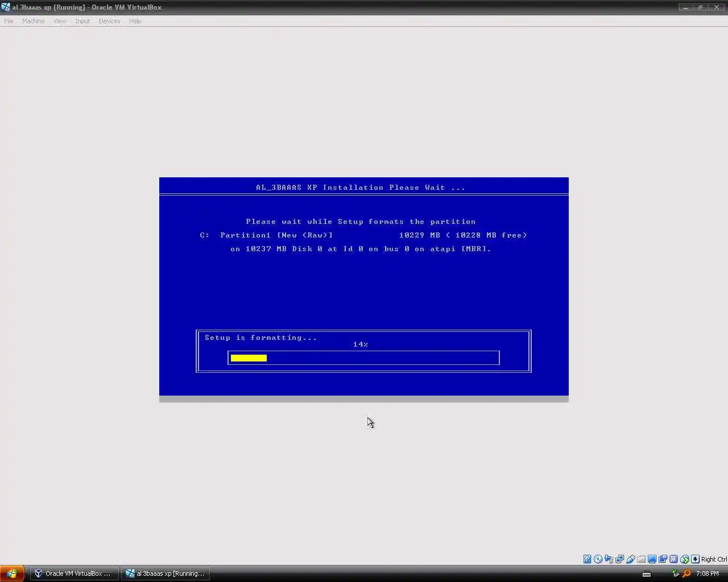This screenshot has height=582, width=728.
Task: Click the CPU virtualization status icon
Action: [x=673, y=559]
